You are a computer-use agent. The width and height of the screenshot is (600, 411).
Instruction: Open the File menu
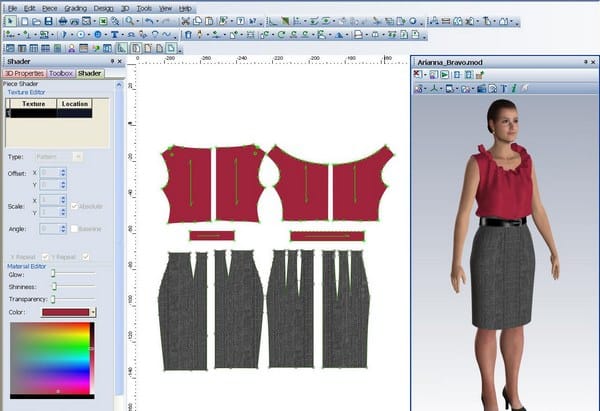[x=12, y=8]
